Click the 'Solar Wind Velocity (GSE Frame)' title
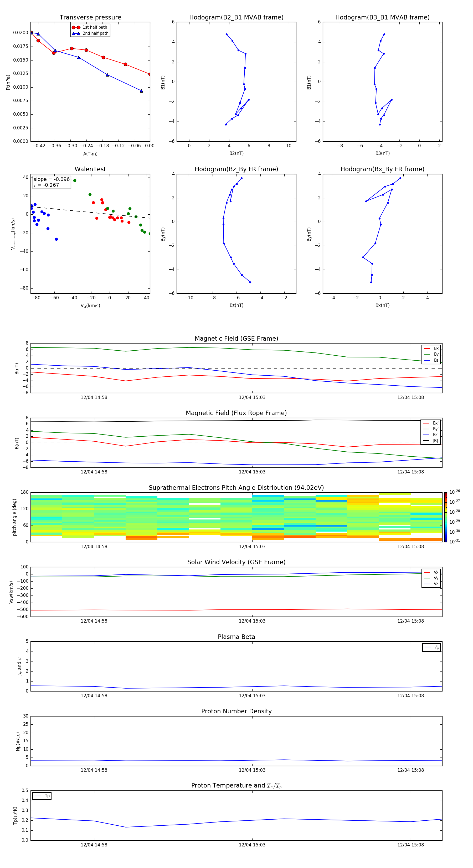 (x=236, y=562)
